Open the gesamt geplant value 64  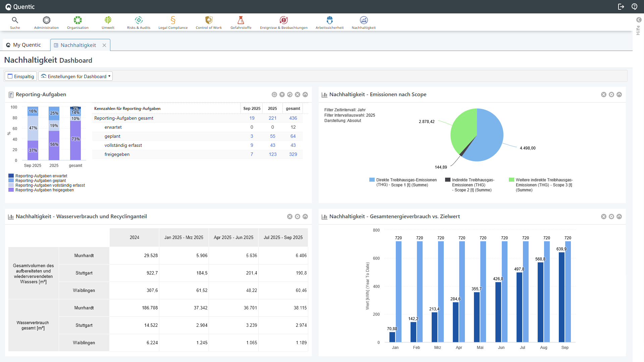click(x=293, y=136)
